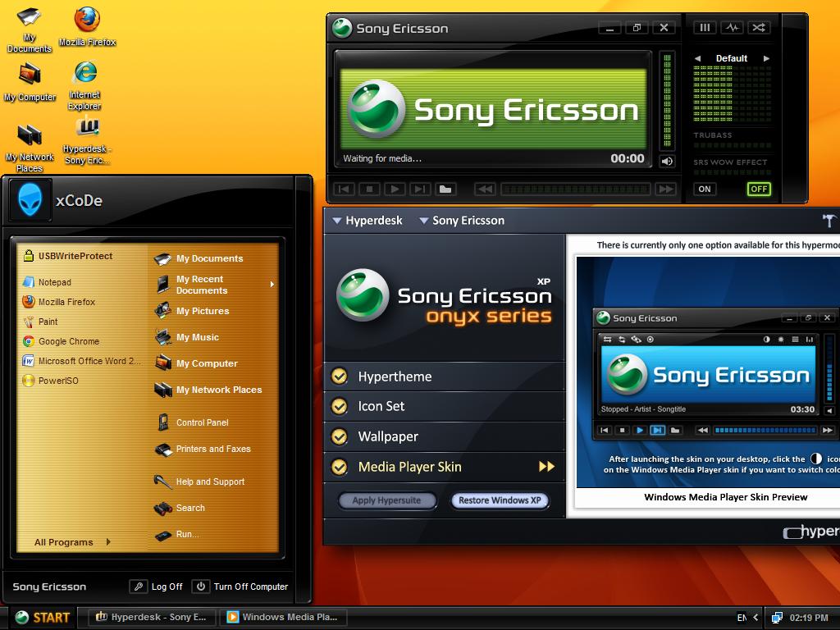Expand Media Player Skin double arrow
This screenshot has height=630, width=840.
(546, 467)
